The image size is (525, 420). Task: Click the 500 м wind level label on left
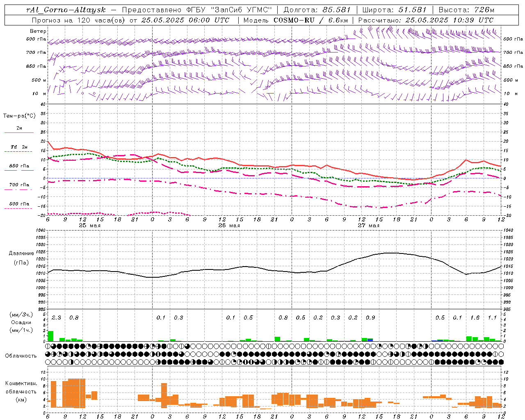click(39, 80)
